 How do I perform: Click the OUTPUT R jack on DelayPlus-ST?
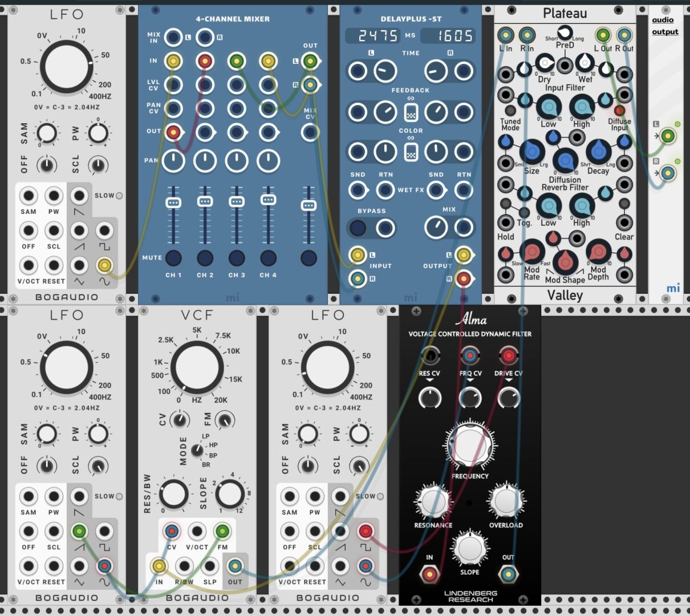pyautogui.click(x=464, y=279)
